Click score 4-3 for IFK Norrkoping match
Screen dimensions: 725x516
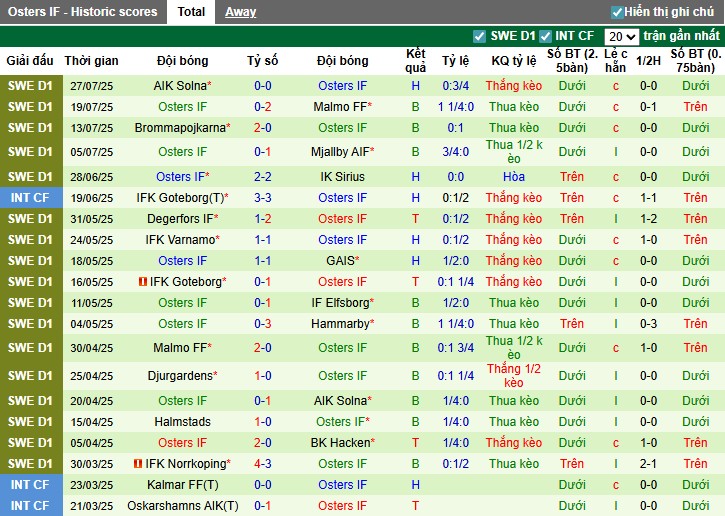263,463
